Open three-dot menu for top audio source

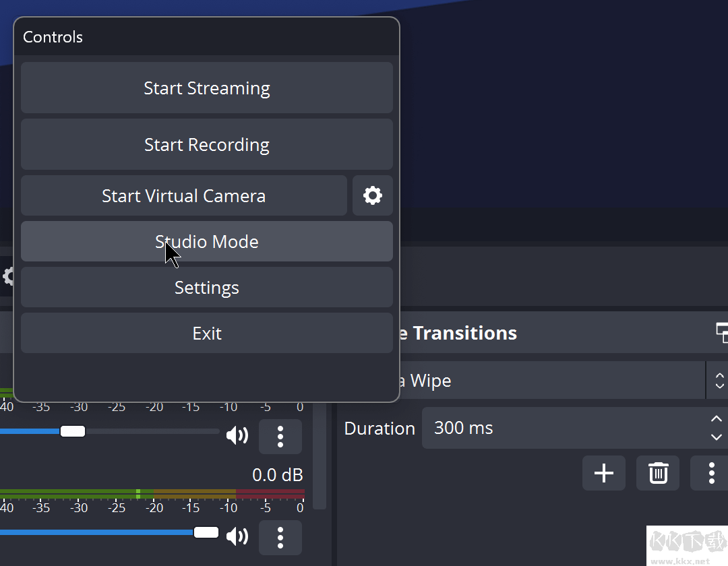(x=280, y=437)
